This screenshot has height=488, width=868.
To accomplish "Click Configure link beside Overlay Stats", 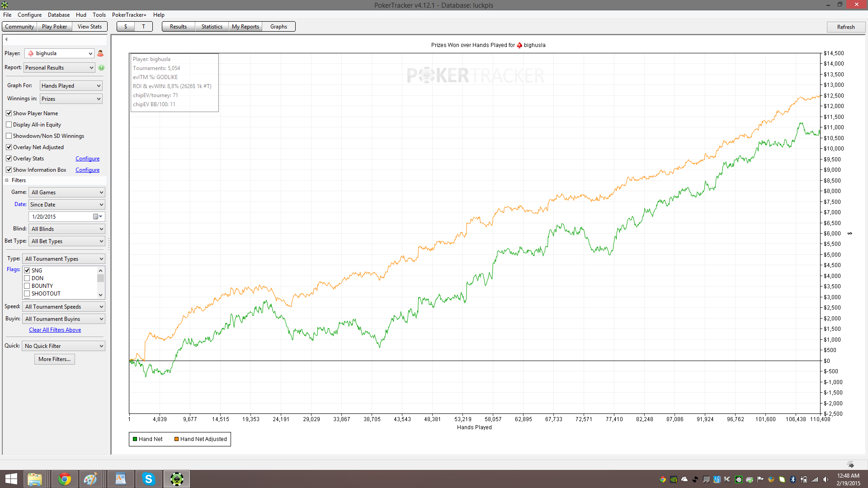I will (x=88, y=159).
